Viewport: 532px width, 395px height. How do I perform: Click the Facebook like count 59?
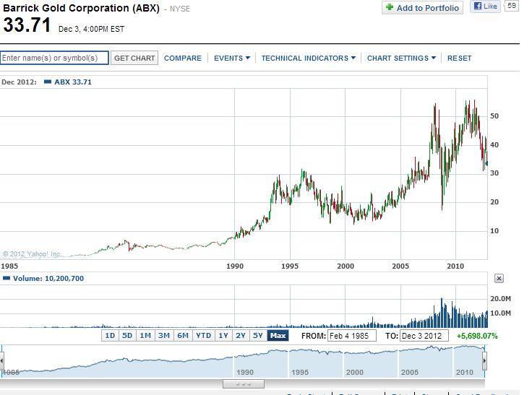point(512,6)
